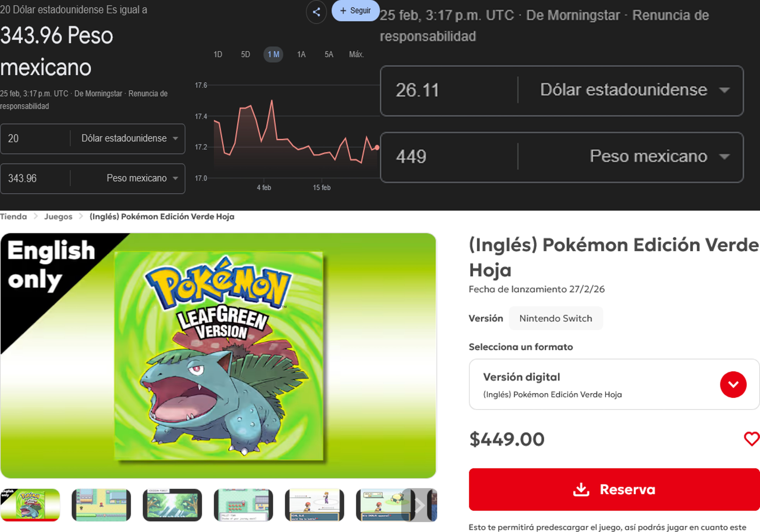Switch chart to Máx. range

[x=356, y=54]
